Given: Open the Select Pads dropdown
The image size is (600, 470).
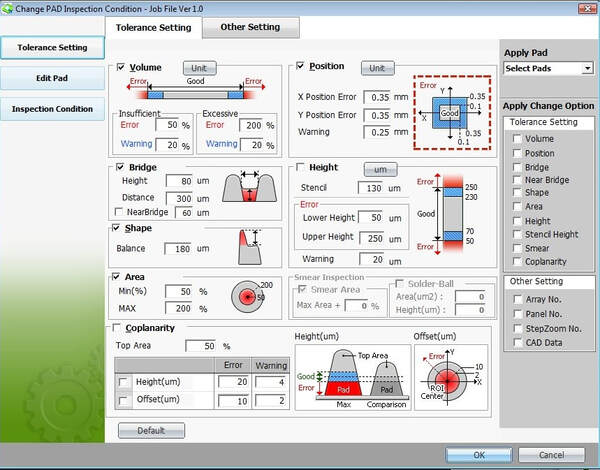Looking at the screenshot, I should tap(548, 68).
